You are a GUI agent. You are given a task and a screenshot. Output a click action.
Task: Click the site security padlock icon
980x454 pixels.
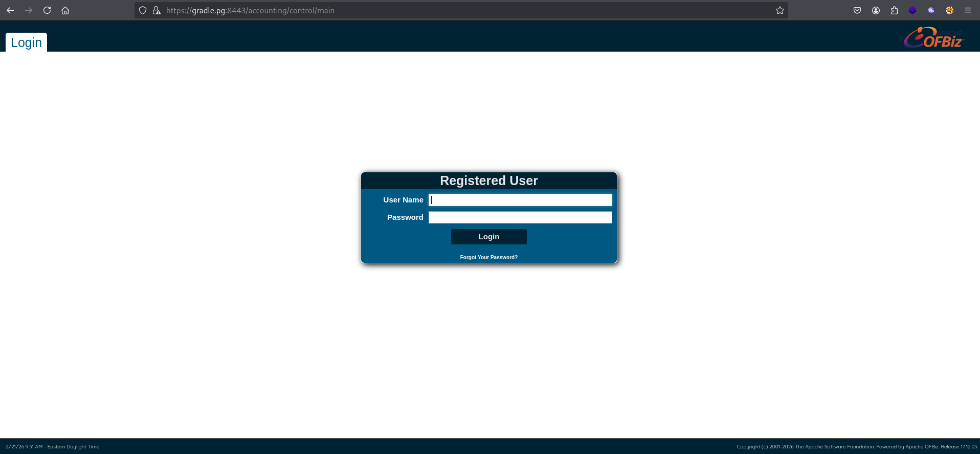157,10
